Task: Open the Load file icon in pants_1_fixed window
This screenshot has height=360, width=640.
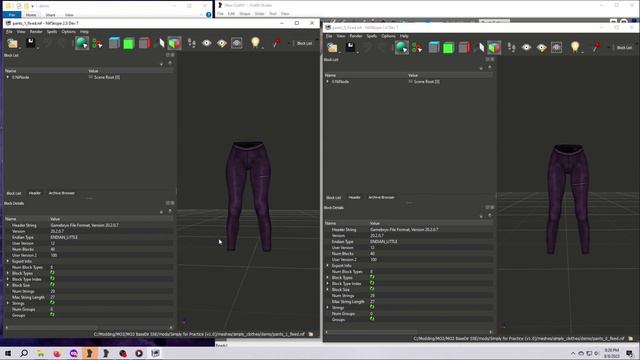Action: 13,43
